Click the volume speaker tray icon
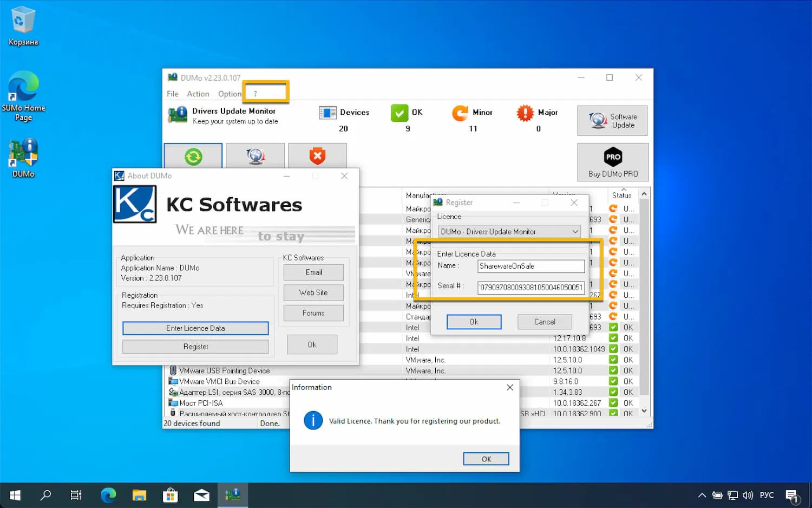This screenshot has height=508, width=812. (748, 495)
